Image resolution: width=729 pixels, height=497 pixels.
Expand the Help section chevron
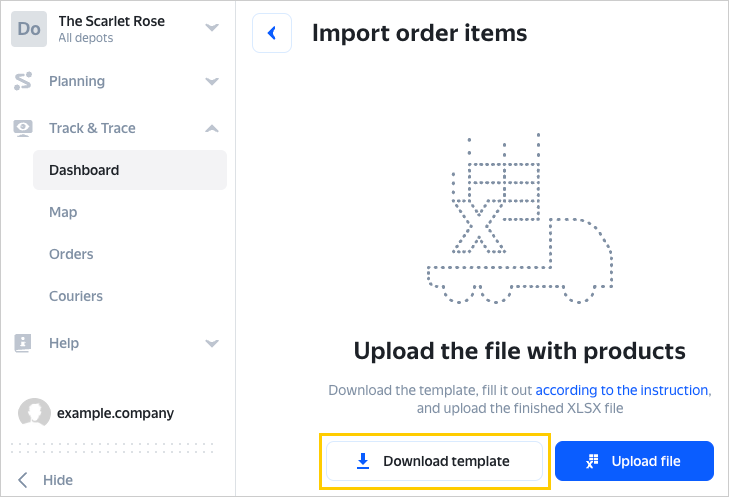tap(212, 343)
